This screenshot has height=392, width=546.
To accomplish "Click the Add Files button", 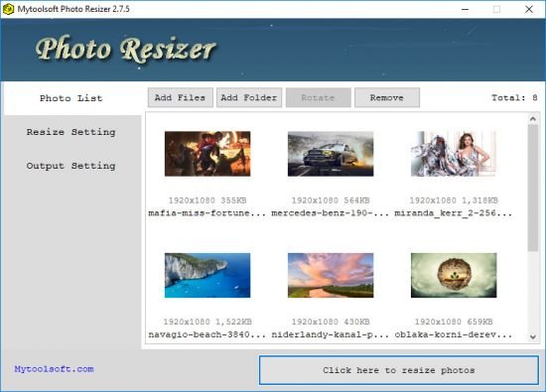I will (x=181, y=98).
